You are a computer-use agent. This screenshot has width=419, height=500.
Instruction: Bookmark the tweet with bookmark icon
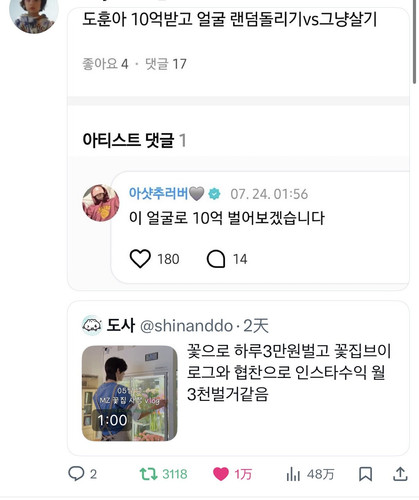pos(365,474)
